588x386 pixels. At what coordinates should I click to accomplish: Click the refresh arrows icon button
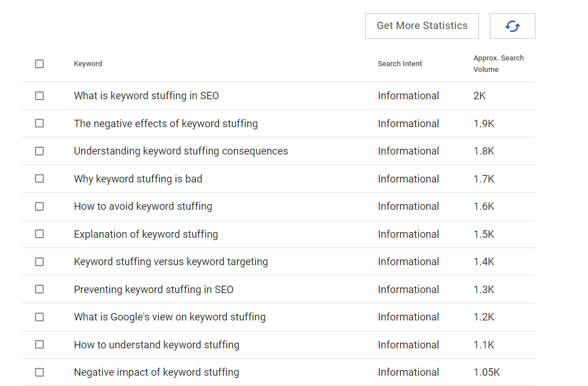pos(512,26)
